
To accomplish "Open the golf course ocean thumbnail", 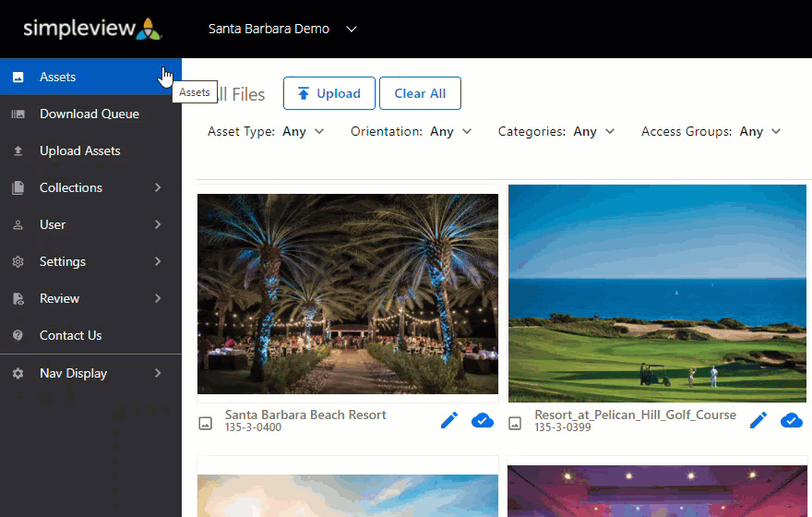I will [x=657, y=294].
